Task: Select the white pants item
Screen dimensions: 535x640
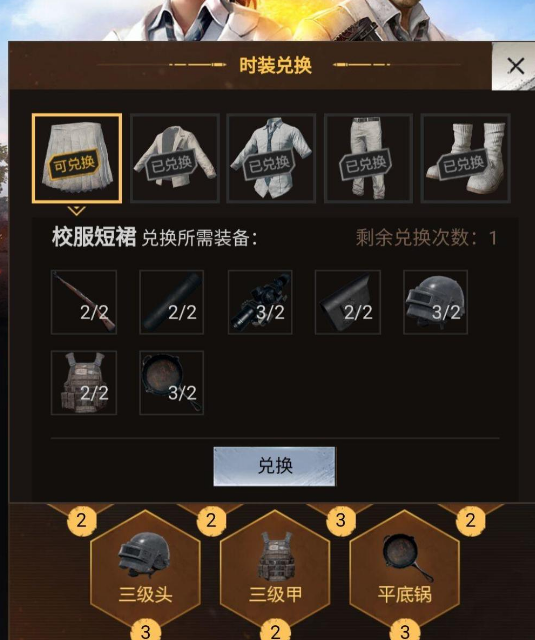Action: 369,158
